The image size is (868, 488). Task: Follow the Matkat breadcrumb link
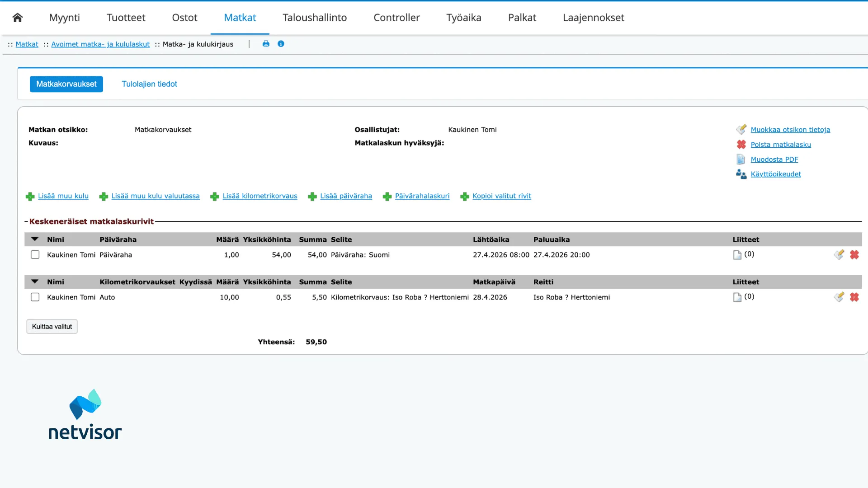coord(27,44)
